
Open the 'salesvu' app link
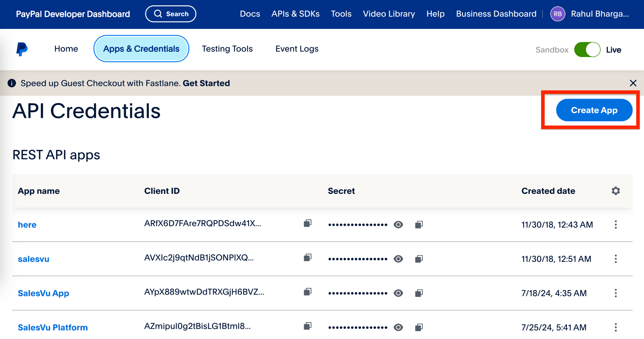pos(34,259)
